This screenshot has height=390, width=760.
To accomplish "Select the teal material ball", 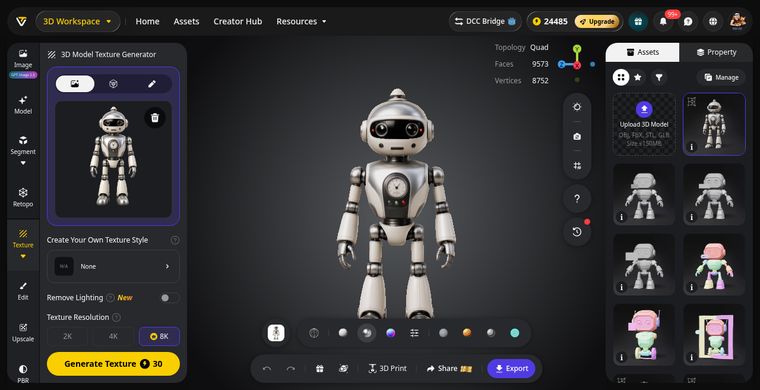I will point(515,333).
